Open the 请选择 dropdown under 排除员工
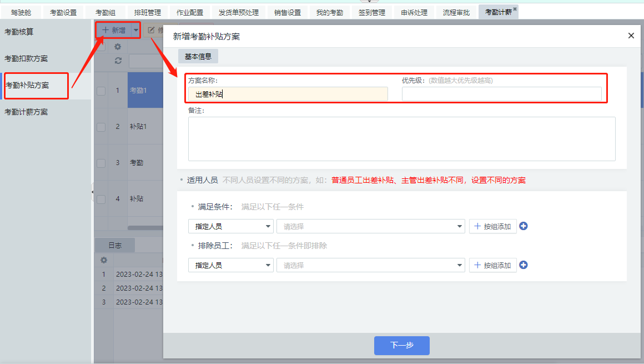644x364 pixels. [371, 265]
